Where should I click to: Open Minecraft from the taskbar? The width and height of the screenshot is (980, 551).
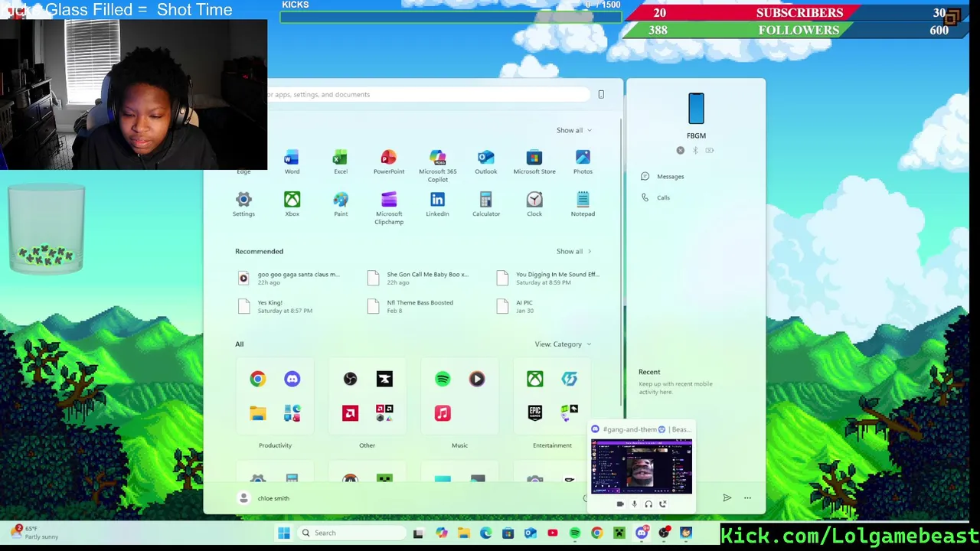619,533
